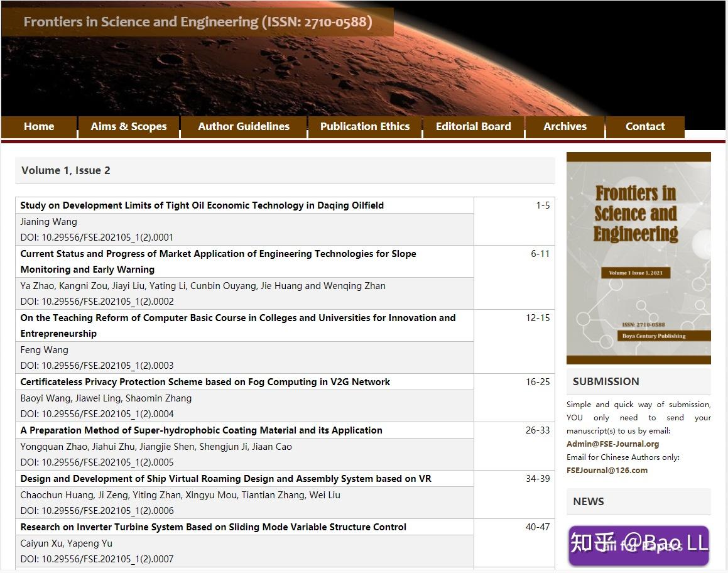View the Publication Ethics page
Image resolution: width=728 pixels, height=573 pixels.
coord(364,126)
